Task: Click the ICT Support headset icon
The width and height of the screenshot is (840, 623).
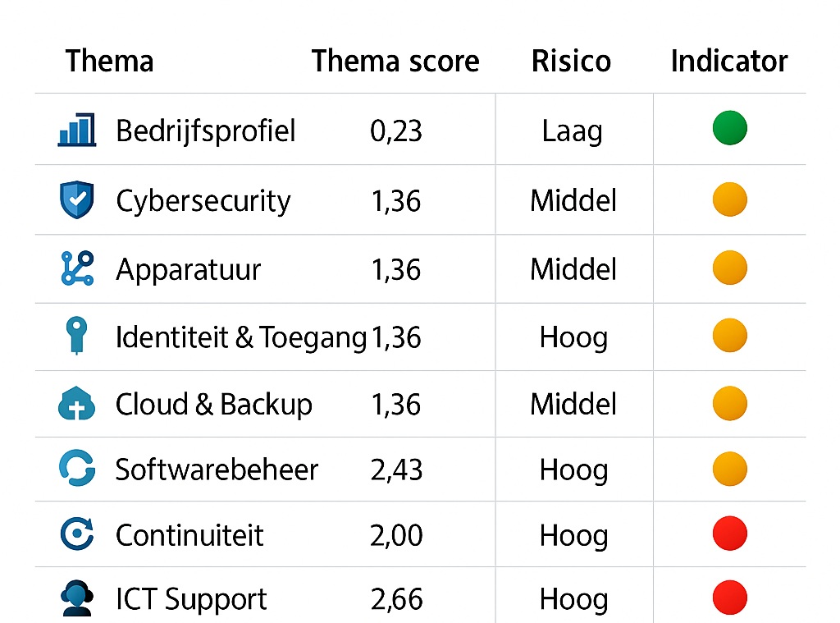Action: [x=77, y=599]
